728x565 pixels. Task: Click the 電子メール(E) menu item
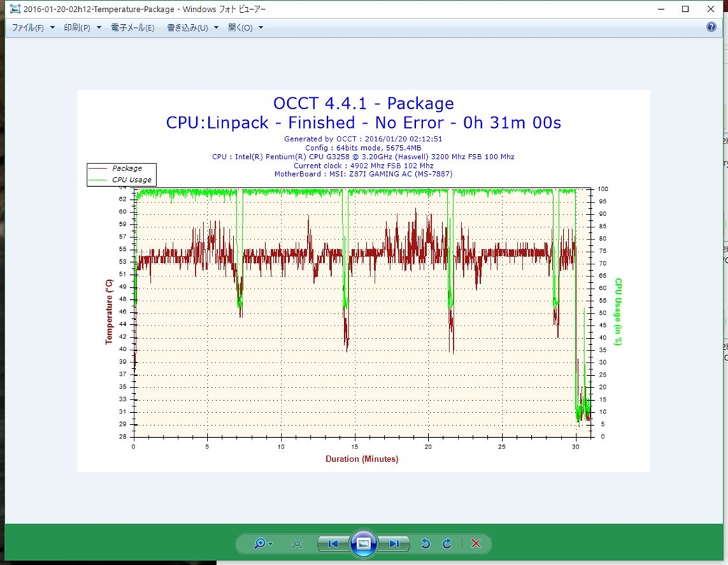click(x=132, y=28)
